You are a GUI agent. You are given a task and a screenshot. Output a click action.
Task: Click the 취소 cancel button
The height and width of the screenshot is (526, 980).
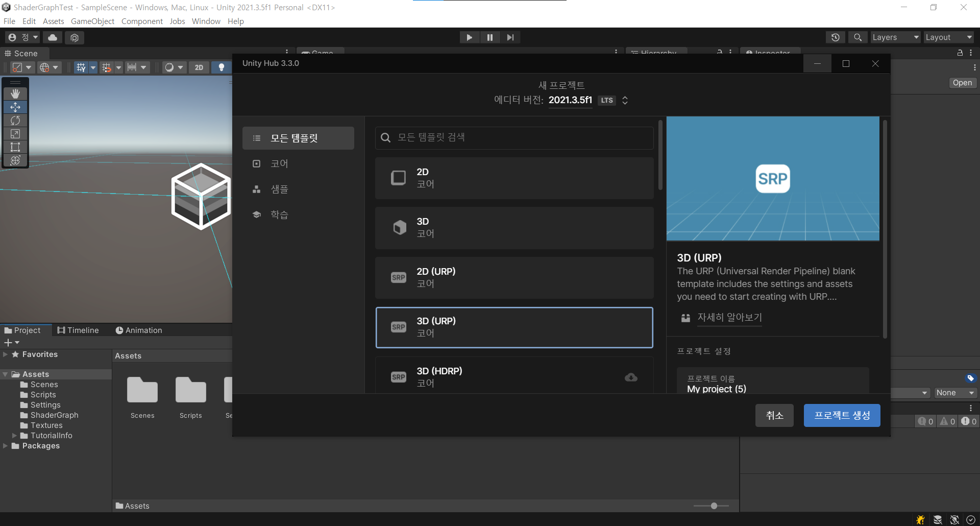click(774, 416)
